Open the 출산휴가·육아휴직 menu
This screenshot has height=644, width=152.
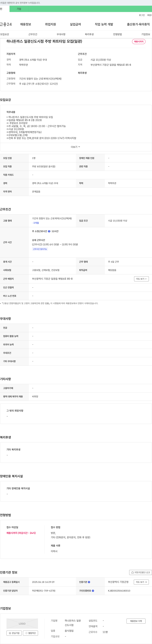[138, 24]
